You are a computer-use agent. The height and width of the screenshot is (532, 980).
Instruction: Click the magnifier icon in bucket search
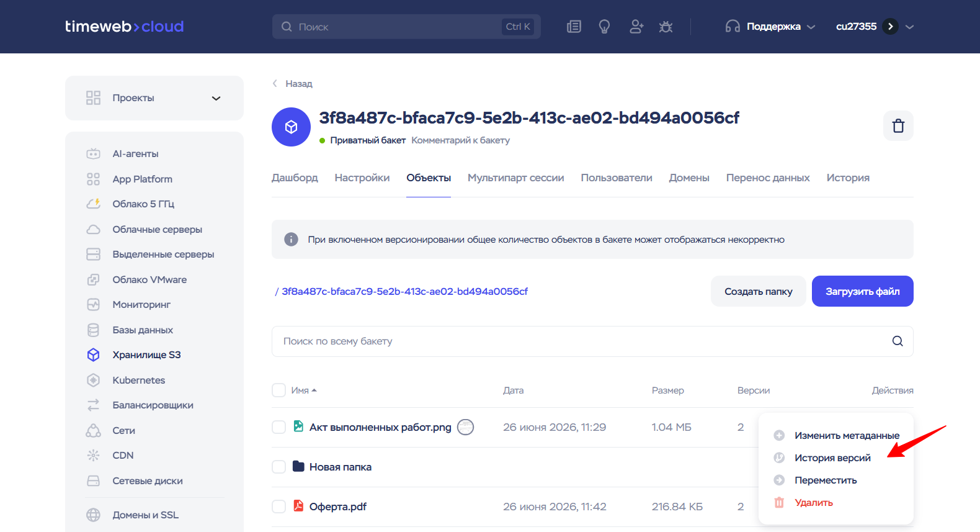click(898, 341)
